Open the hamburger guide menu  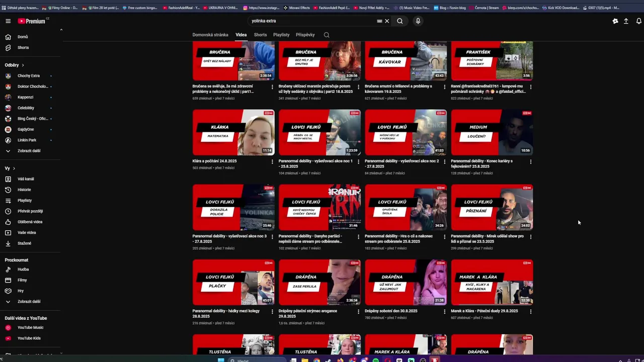click(8, 21)
